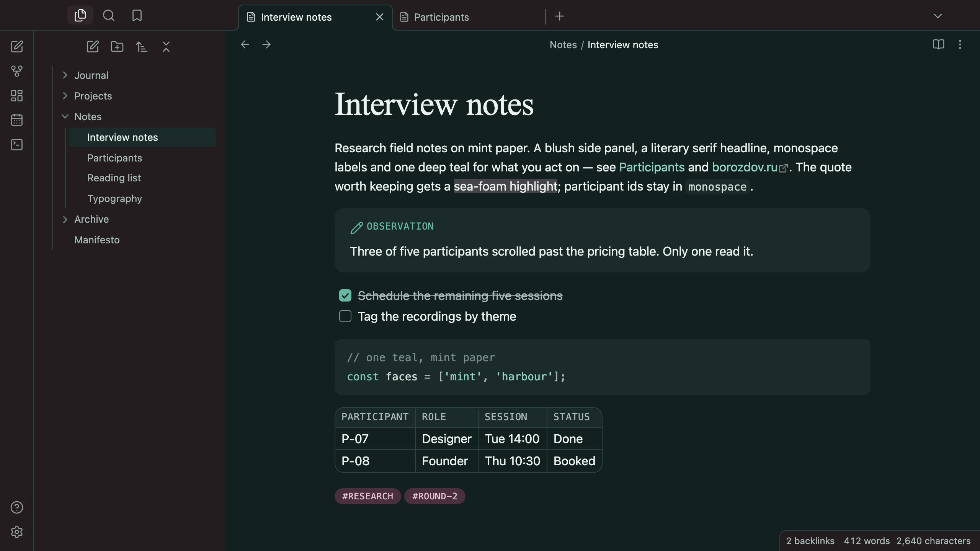This screenshot has height=551, width=980.
Task: Select the Interview notes tab
Action: coord(315,17)
